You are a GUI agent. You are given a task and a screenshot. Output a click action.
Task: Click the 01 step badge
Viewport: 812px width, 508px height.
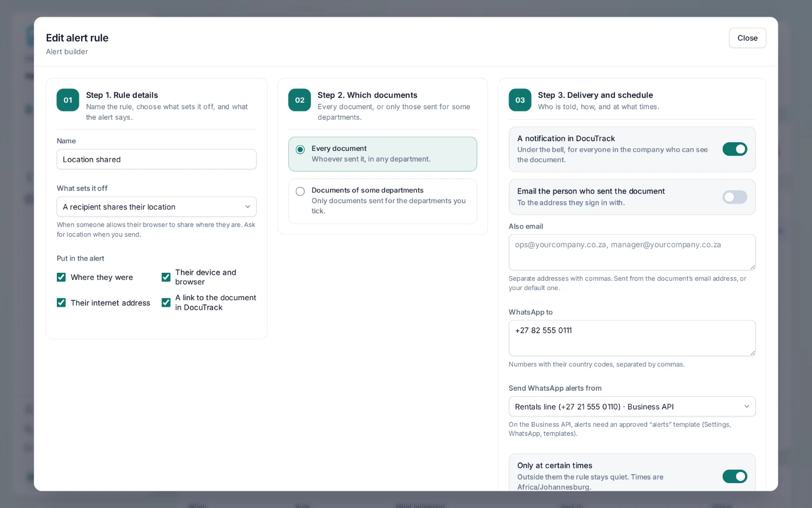(x=67, y=100)
